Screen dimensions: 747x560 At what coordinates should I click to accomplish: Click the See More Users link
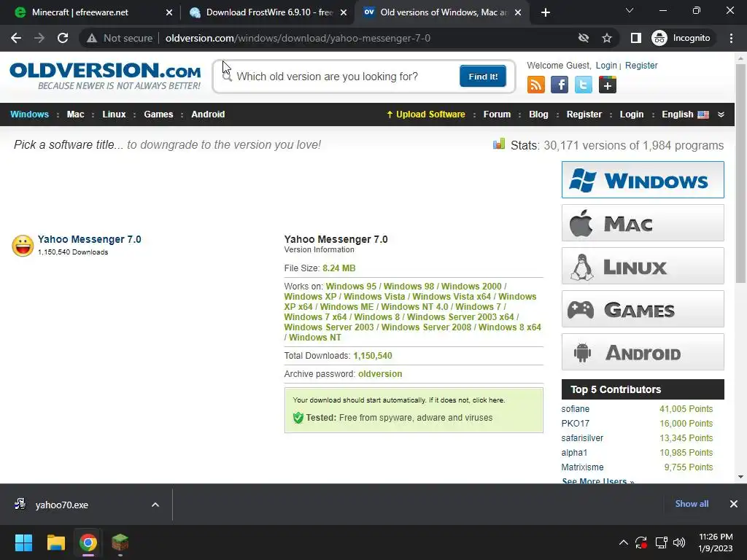(598, 481)
